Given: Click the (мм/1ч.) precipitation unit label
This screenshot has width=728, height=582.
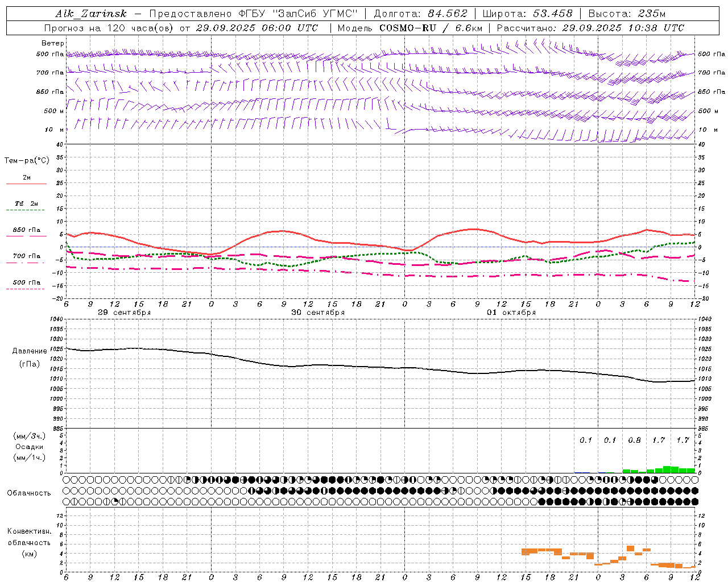Looking at the screenshot, I should click(30, 458).
